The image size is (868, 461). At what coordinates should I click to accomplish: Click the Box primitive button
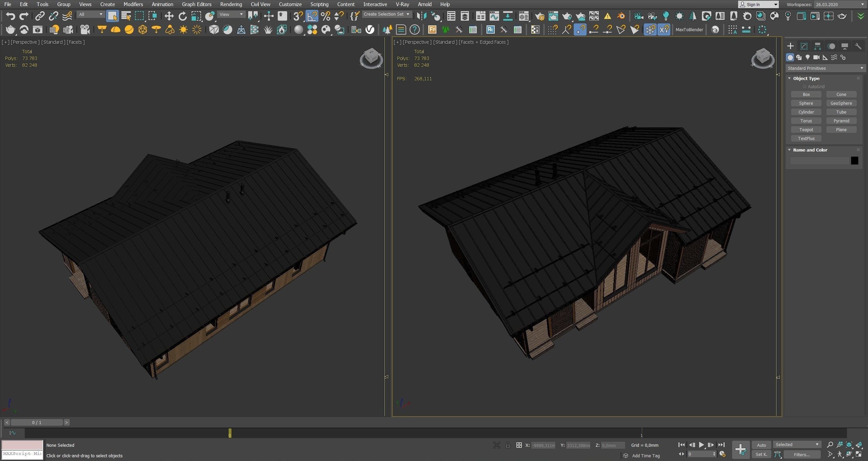(806, 95)
